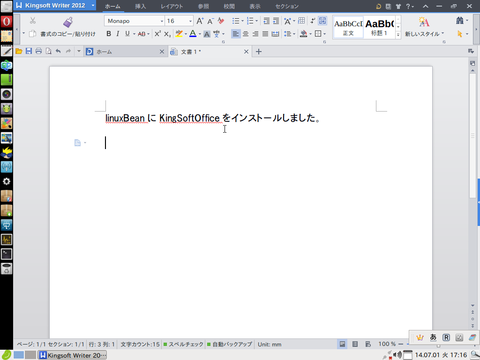Click the Distributed alignment icon

(x=275, y=34)
